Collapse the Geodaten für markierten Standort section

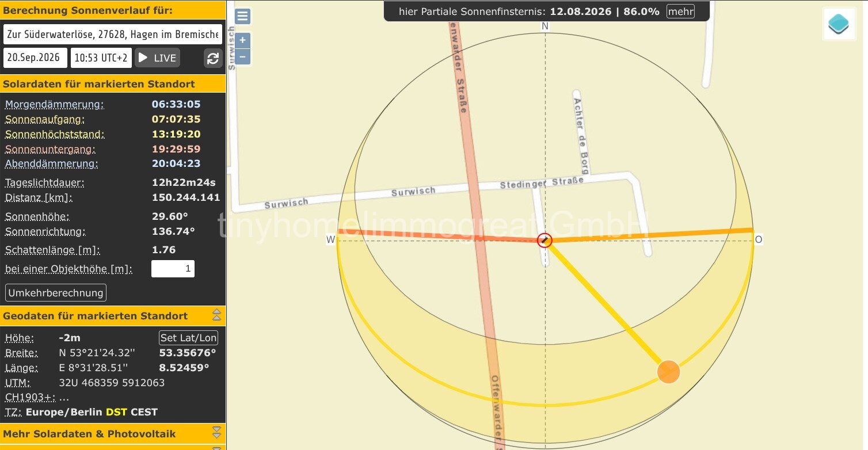click(216, 315)
